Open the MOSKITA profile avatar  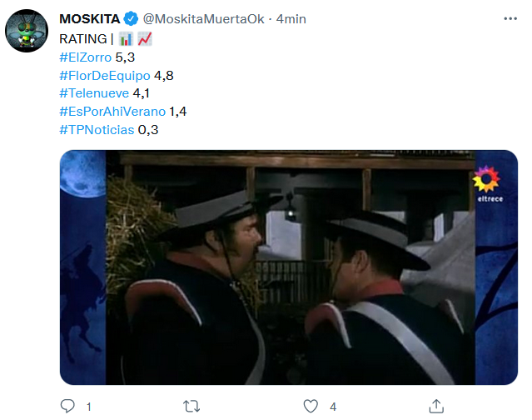pos(27,31)
